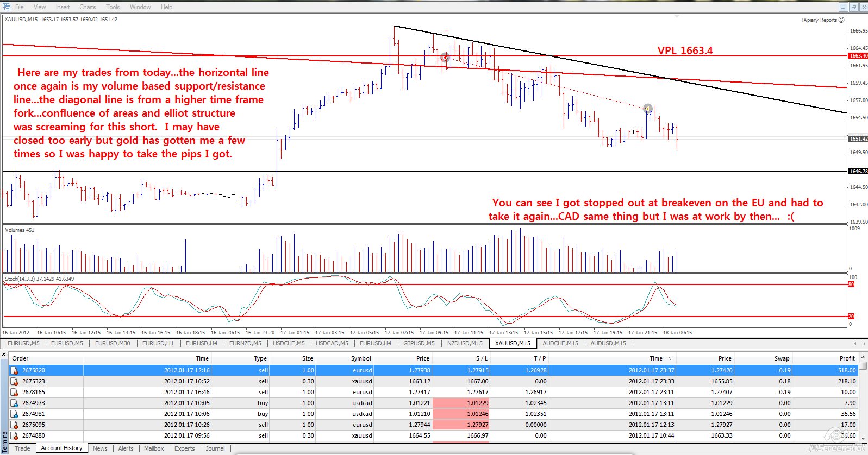Sort history by the T / P column header
This screenshot has width=868, height=455.
click(x=519, y=358)
